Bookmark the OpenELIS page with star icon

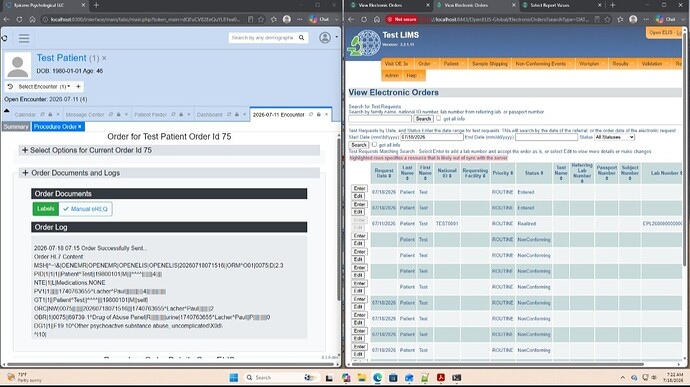(x=608, y=19)
